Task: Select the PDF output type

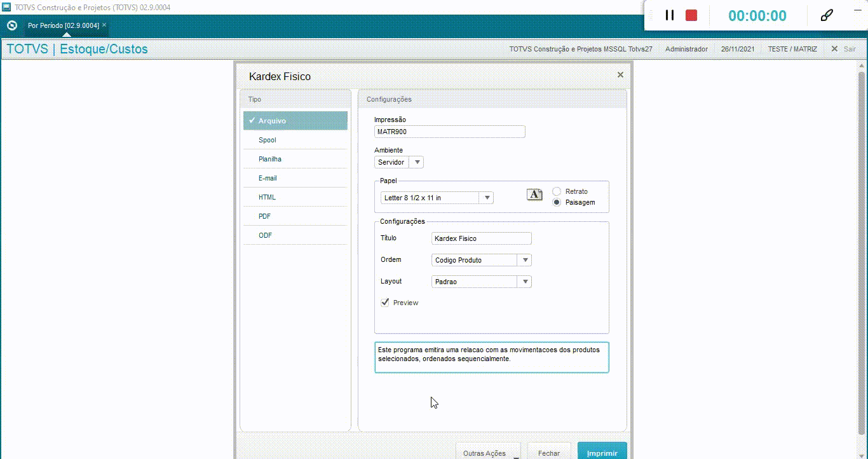Action: [x=295, y=216]
